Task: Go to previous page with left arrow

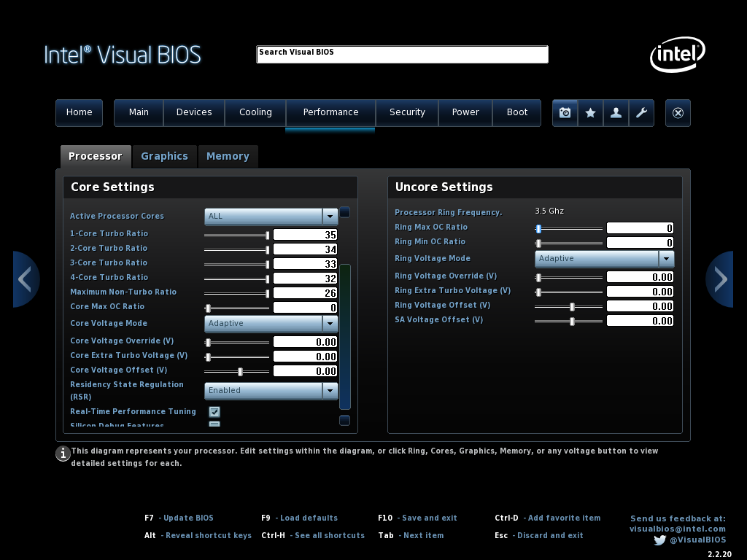Action: pyautogui.click(x=26, y=279)
